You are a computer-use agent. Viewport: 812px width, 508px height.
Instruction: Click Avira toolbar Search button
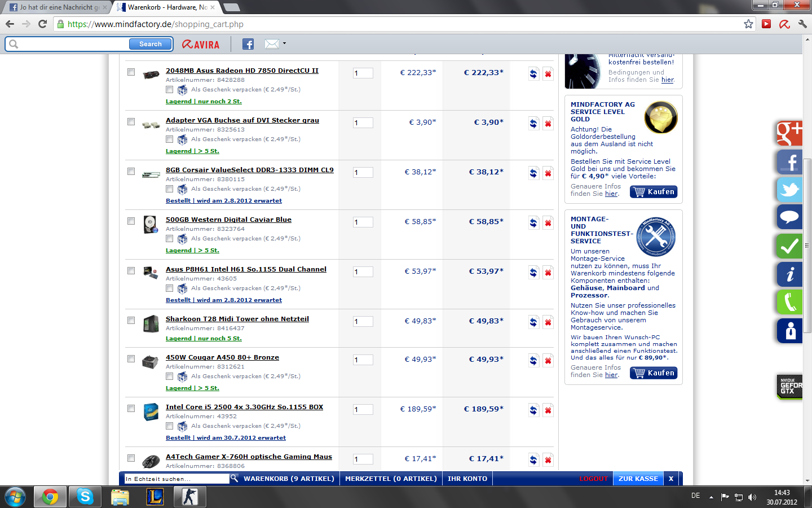[x=151, y=44]
